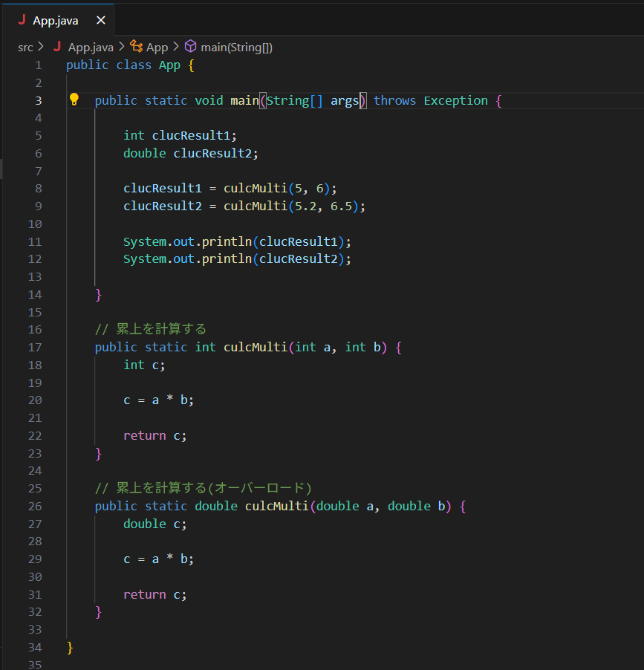Click line number 26 in the gutter
This screenshot has width=644, height=670.
point(35,506)
